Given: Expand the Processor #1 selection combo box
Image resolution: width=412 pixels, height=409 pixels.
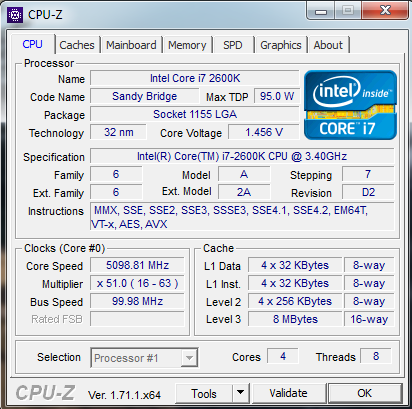Looking at the screenshot, I should point(144,358).
